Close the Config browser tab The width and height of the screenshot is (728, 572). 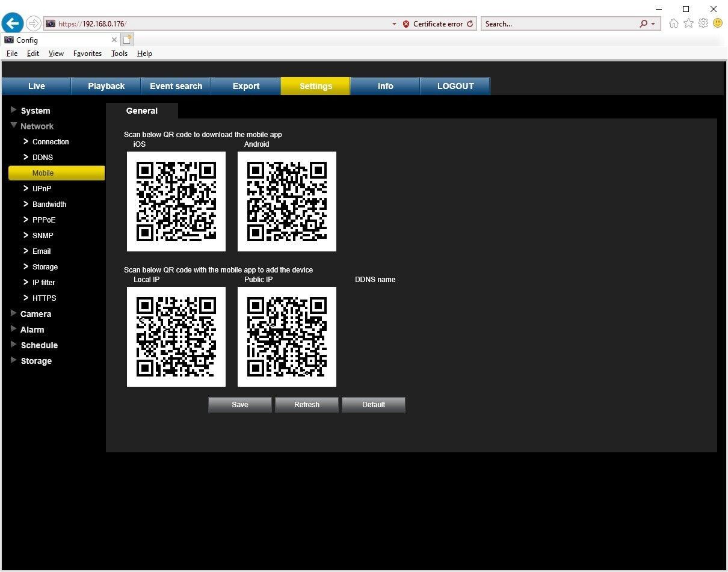(114, 40)
